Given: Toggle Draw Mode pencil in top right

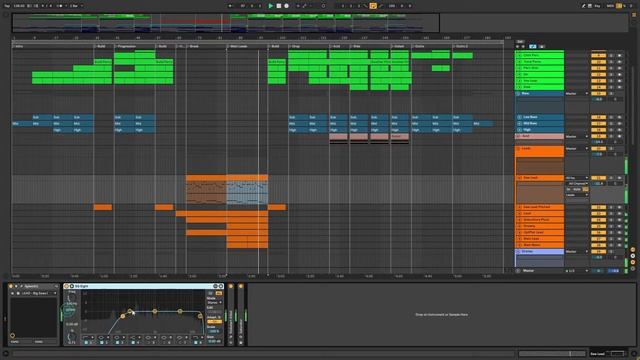Looking at the screenshot, I should (x=583, y=6).
